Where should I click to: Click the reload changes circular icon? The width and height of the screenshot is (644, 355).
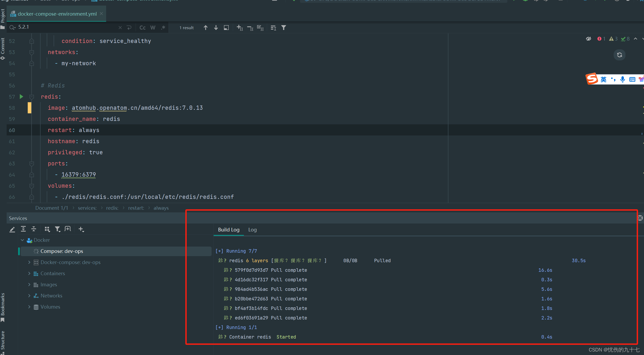(x=619, y=55)
